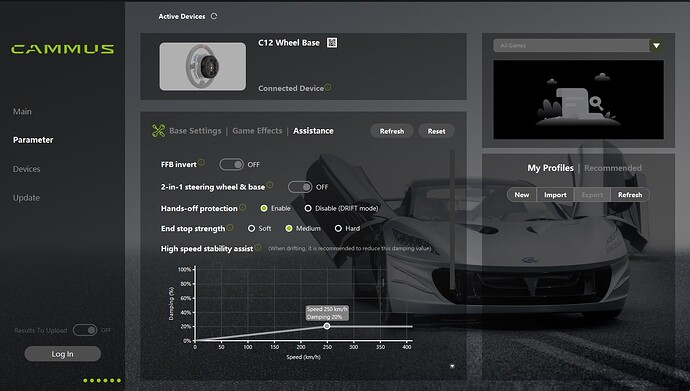The image size is (690, 391).
Task: Click the scroll-down arrow below the damping chart
Action: coord(452,366)
